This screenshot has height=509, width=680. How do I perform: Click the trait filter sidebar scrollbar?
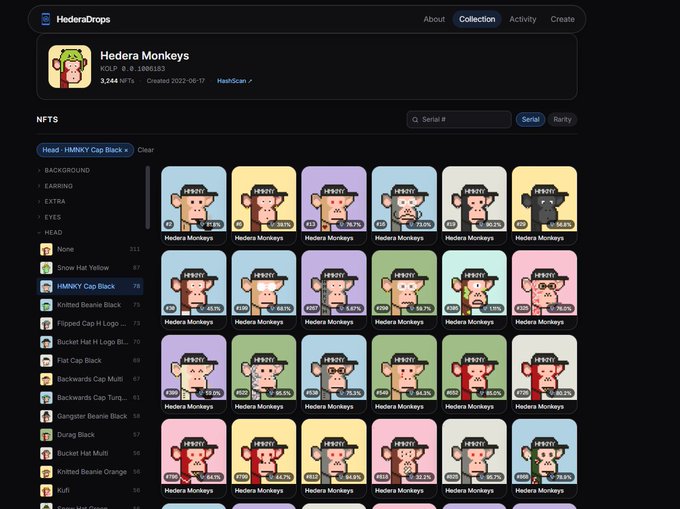[148, 198]
